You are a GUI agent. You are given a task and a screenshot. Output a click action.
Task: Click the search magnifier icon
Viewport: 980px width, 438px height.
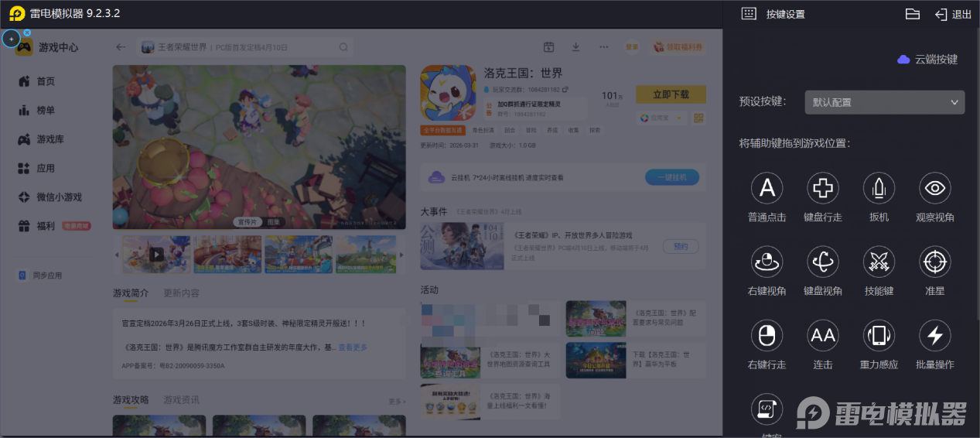tap(343, 47)
